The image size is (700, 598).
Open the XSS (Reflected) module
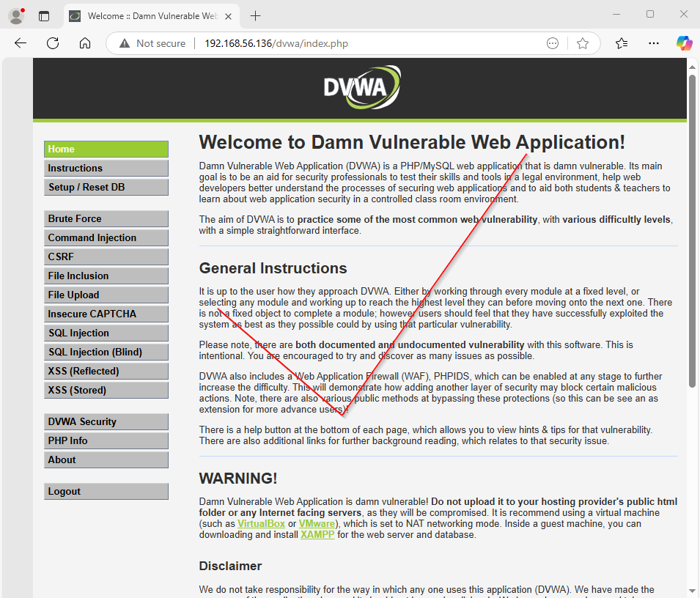click(106, 372)
